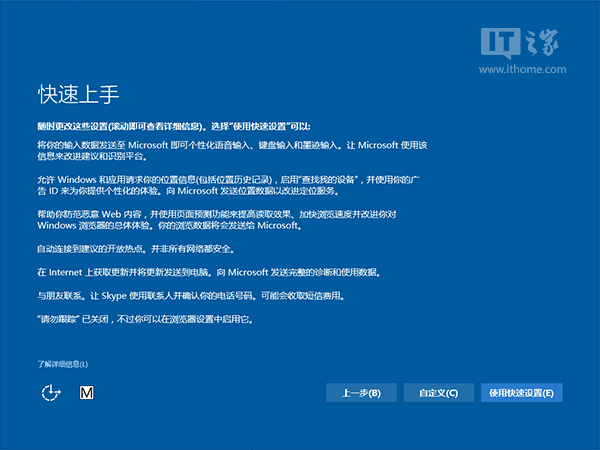Click 使用快速设置(E) button

pyautogui.click(x=522, y=393)
